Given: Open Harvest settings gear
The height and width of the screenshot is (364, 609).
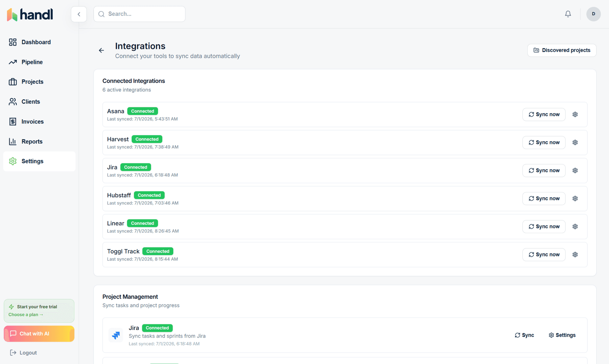Looking at the screenshot, I should point(575,142).
